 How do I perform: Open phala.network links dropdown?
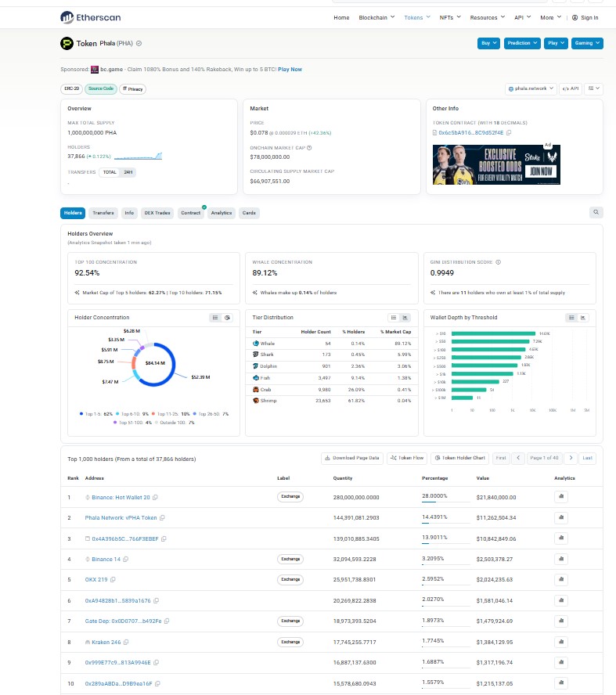pos(531,88)
